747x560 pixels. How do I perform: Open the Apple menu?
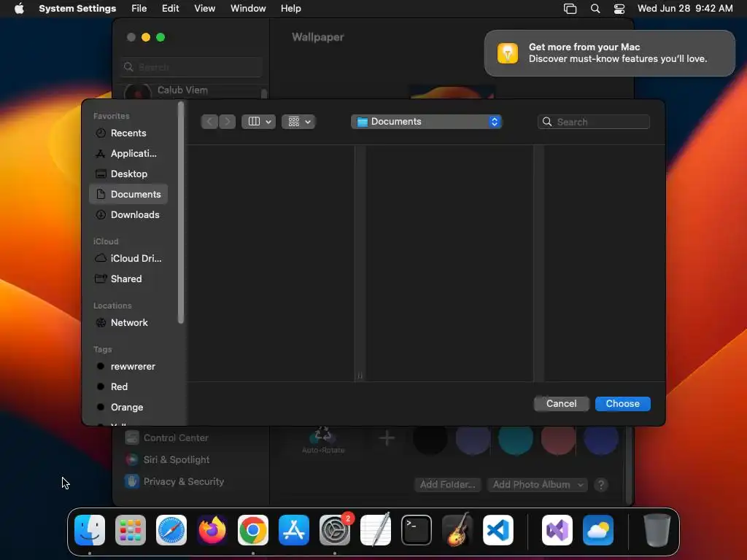(19, 9)
